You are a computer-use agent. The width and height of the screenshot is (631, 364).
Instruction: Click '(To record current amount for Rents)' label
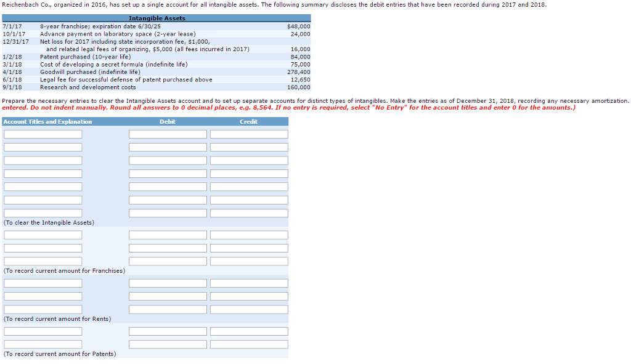57,319
